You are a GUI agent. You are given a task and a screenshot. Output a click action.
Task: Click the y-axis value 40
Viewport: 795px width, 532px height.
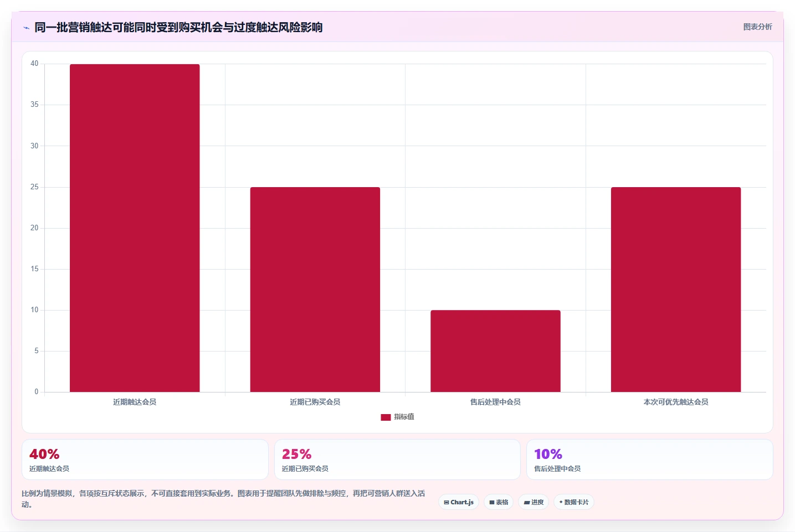34,64
